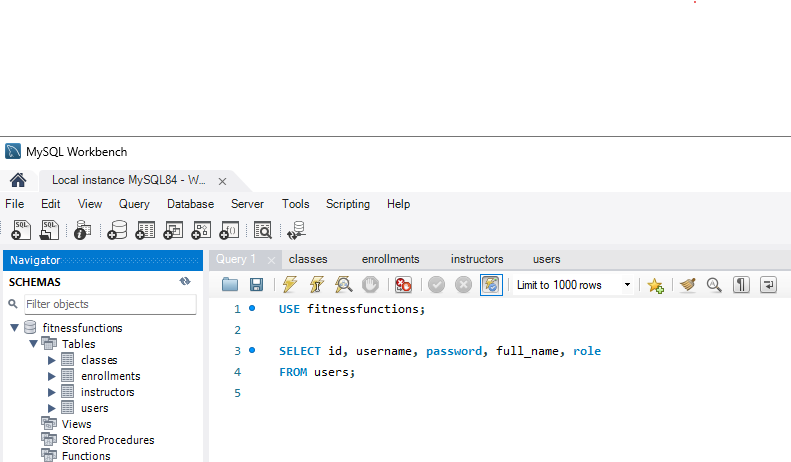Close the Query 1 tab
This screenshot has width=791, height=462.
271,260
